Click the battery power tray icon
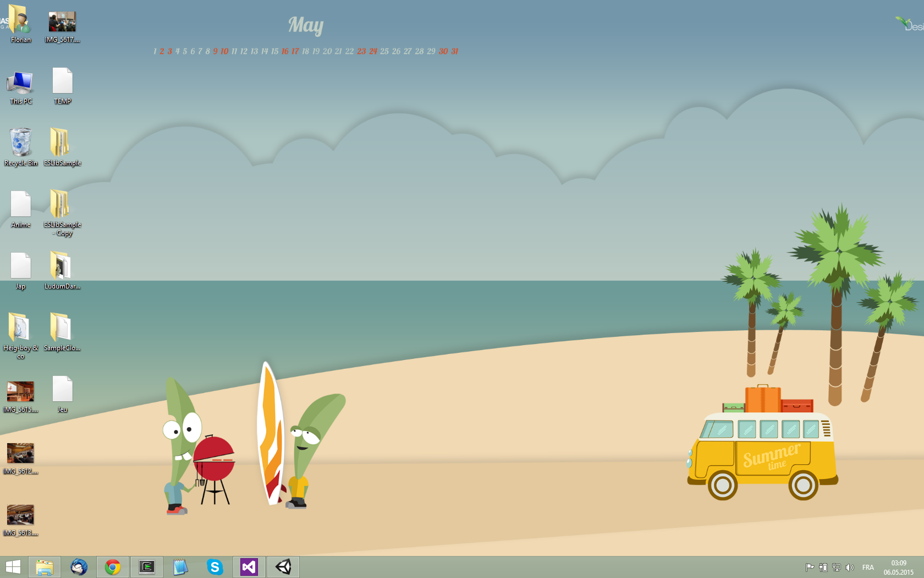The image size is (924, 578). 823,568
